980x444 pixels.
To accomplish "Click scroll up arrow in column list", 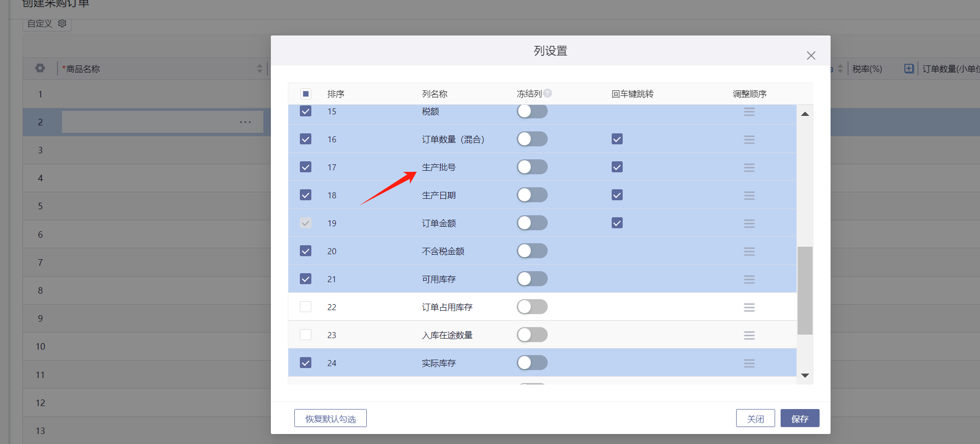I will click(x=805, y=114).
